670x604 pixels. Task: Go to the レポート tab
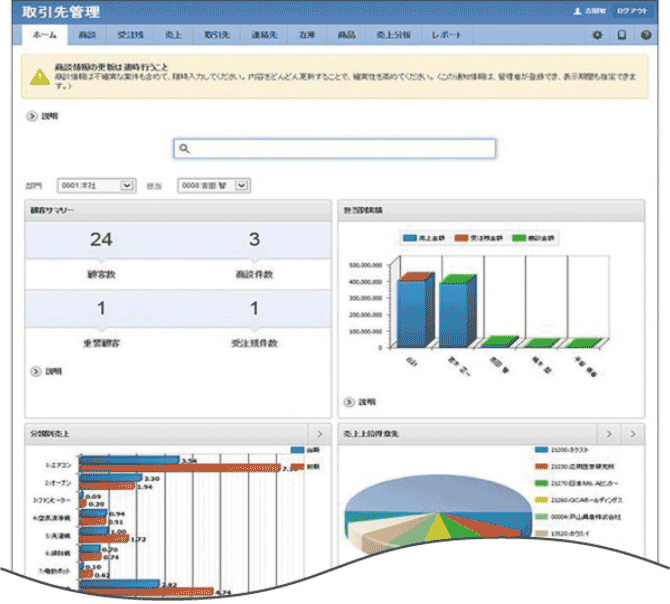pyautogui.click(x=446, y=35)
